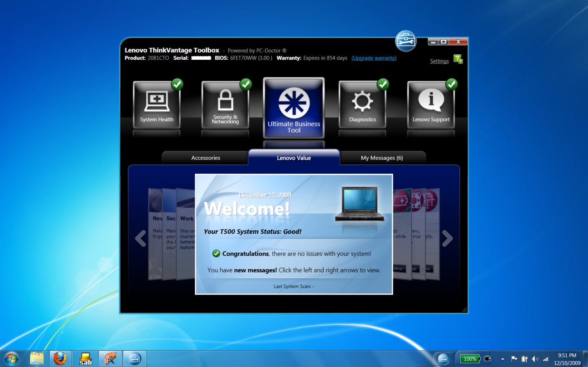Select the Work message card on left
The image size is (588, 367).
(x=186, y=234)
